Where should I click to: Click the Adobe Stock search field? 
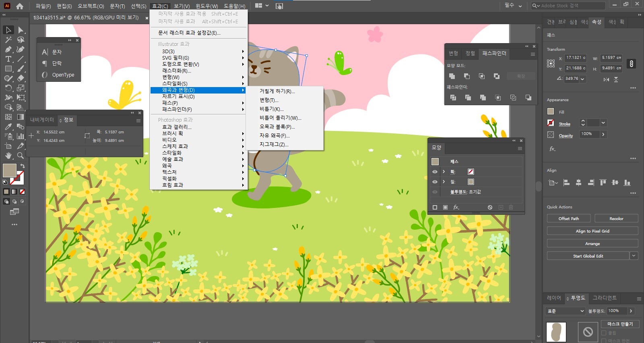pyautogui.click(x=572, y=6)
